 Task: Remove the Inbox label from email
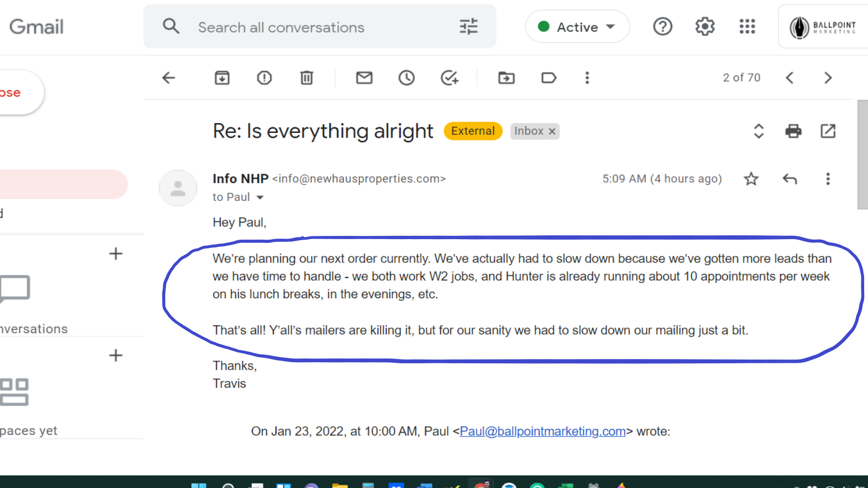click(552, 131)
